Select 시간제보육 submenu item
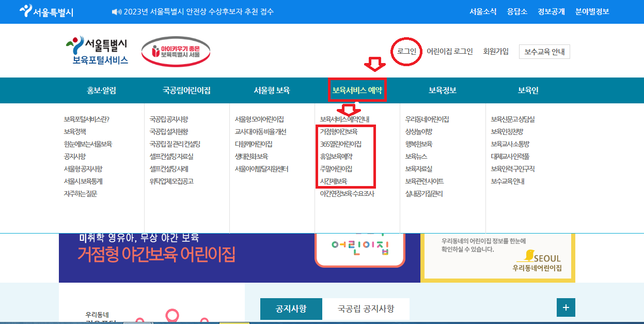Image resolution: width=644 pixels, height=324 pixels. click(334, 181)
